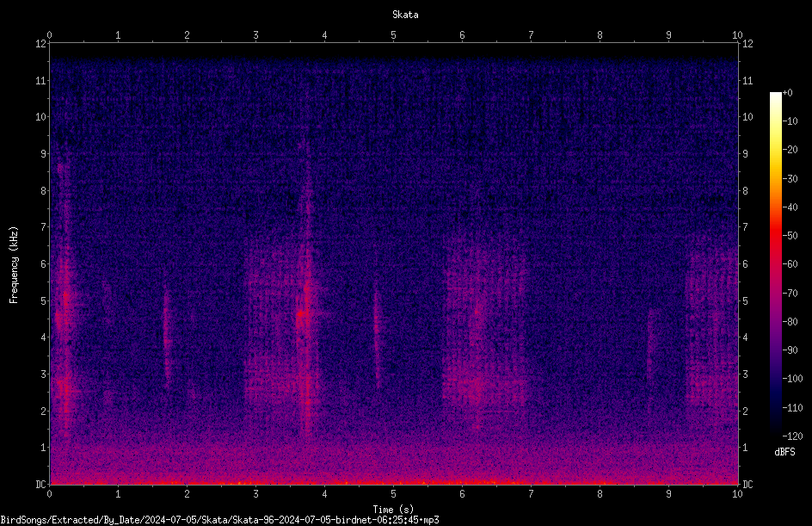
Task: Click the "7" tick on the bottom time axis
Action: pyautogui.click(x=531, y=494)
